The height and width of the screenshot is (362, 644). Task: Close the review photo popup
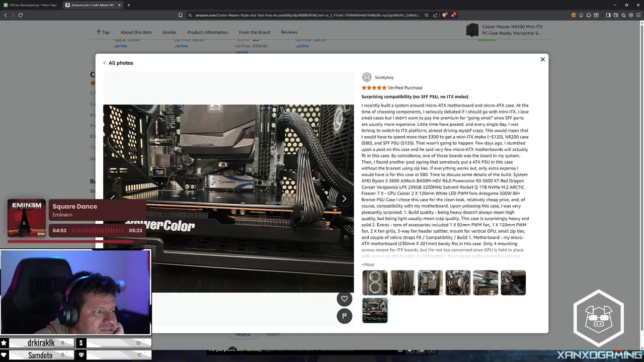click(542, 59)
